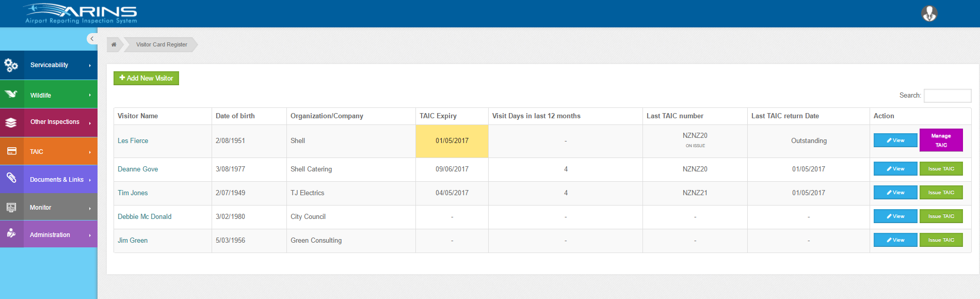Click the Monitor screen icon
Screen dimensions: 980x299
[x=11, y=207]
